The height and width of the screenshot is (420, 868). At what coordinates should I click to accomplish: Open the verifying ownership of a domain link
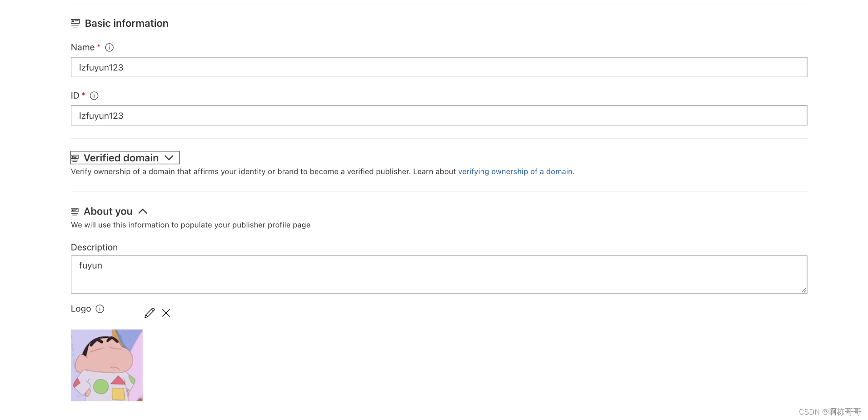point(516,171)
